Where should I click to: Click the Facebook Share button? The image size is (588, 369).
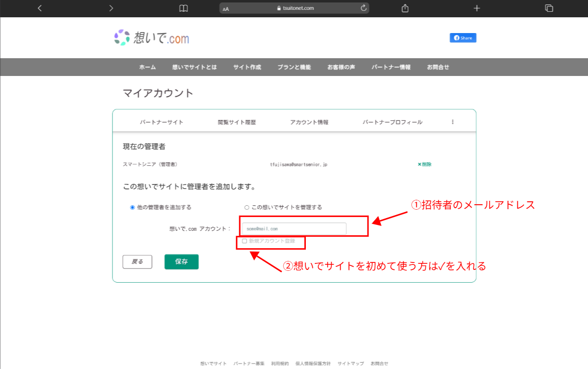point(463,38)
